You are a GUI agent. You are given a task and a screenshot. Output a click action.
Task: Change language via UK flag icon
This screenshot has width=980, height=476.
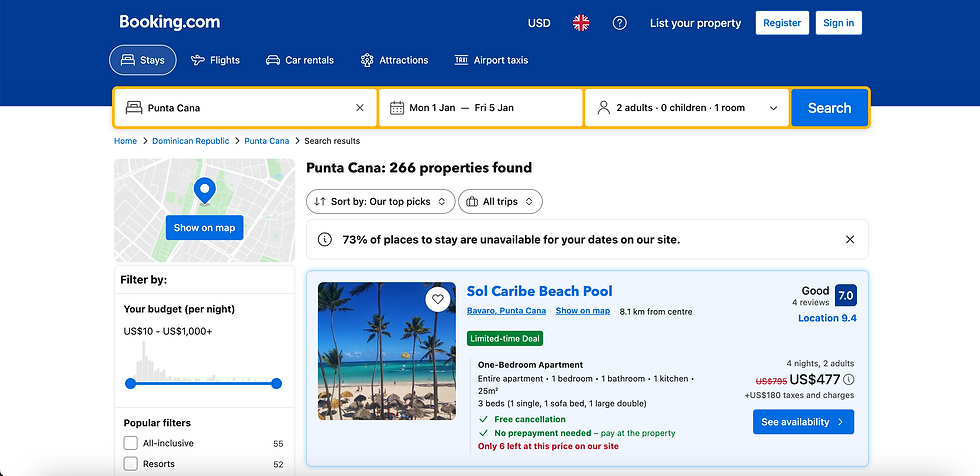581,23
